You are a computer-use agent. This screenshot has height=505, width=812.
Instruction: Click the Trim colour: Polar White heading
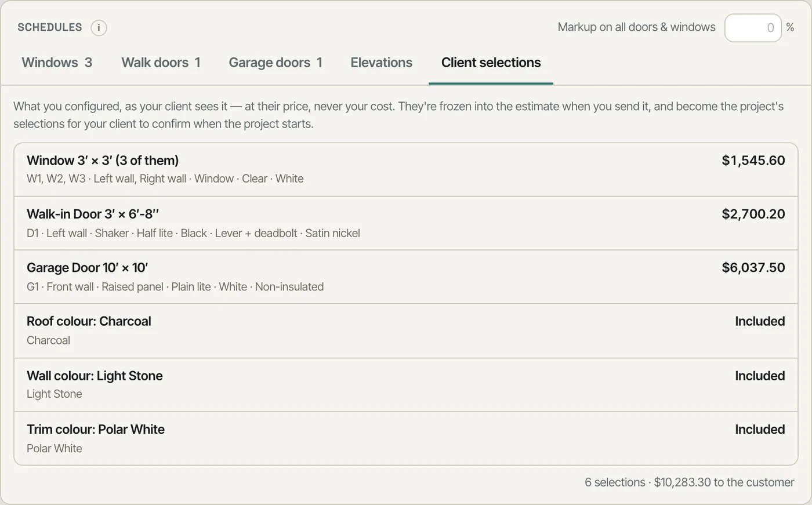[x=96, y=429]
